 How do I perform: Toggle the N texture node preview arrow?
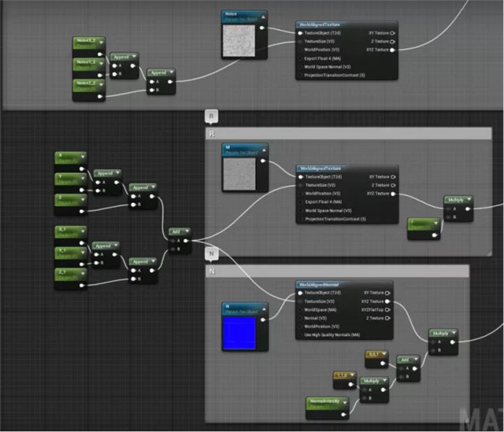264,309
